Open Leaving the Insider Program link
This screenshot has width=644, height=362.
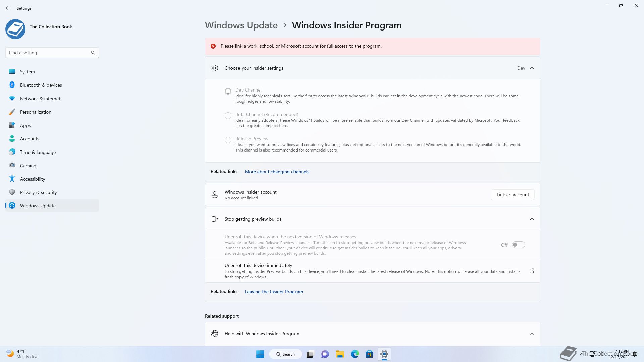tap(274, 292)
